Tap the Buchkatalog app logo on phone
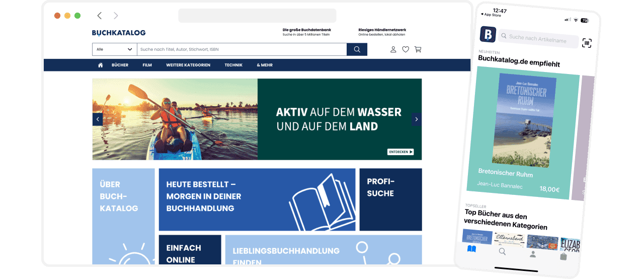 pyautogui.click(x=488, y=34)
